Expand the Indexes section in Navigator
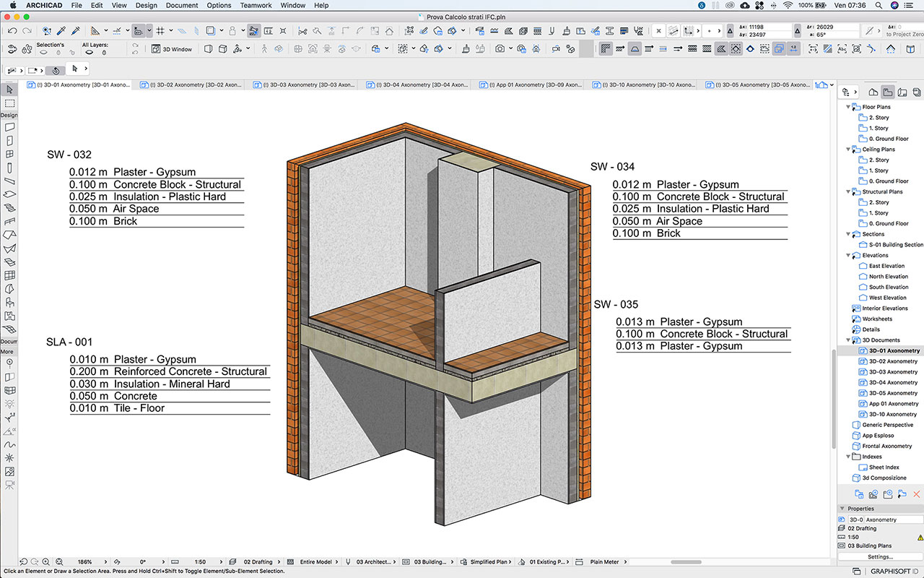 tap(847, 456)
